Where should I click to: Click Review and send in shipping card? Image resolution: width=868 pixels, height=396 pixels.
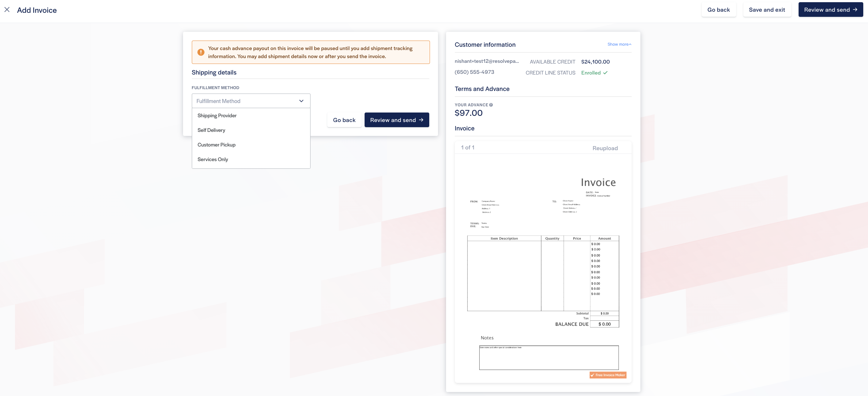[x=397, y=120]
